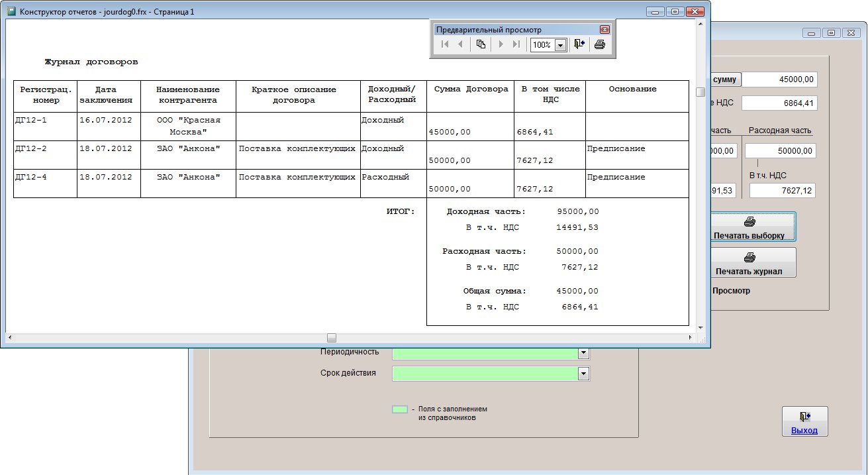Click the 45000,00 total sum field
868x475 pixels.
click(x=779, y=79)
